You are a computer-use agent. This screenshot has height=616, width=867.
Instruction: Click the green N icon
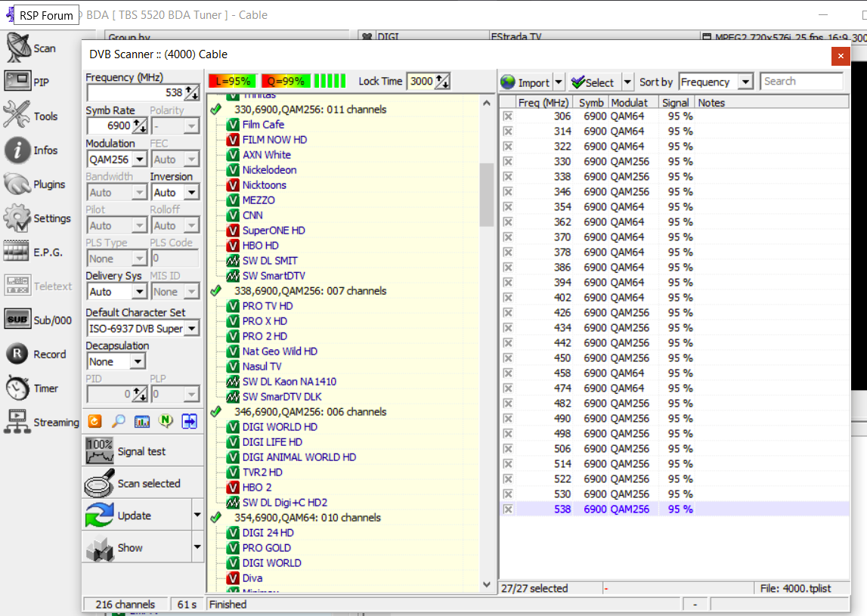[166, 421]
